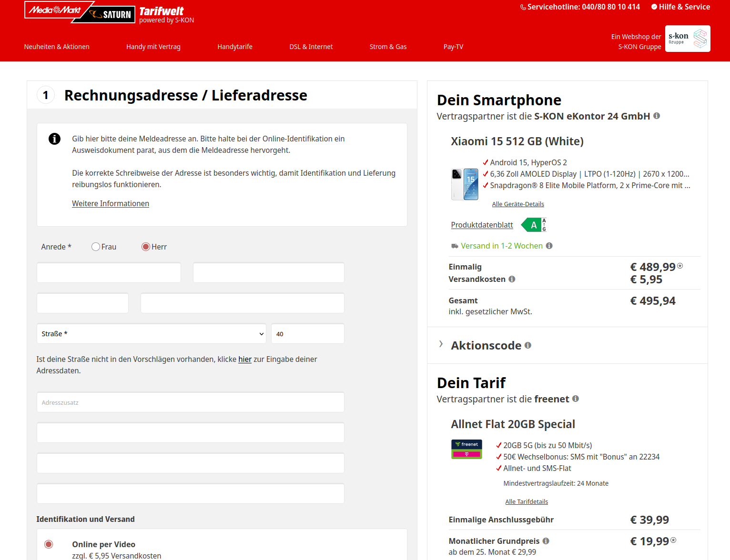Image resolution: width=730 pixels, height=560 pixels.
Task: Click the green energy label A icon
Action: coord(534,225)
